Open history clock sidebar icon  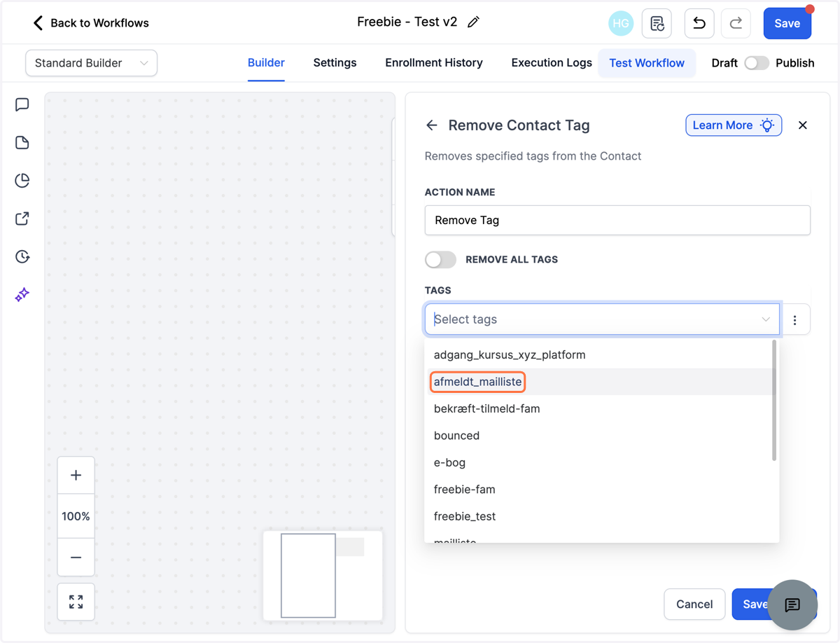click(x=22, y=256)
